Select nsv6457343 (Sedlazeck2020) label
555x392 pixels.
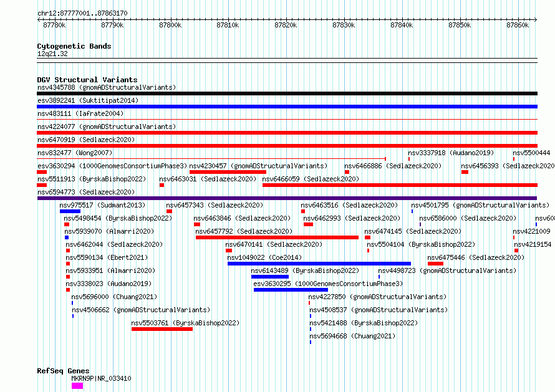[215, 205]
